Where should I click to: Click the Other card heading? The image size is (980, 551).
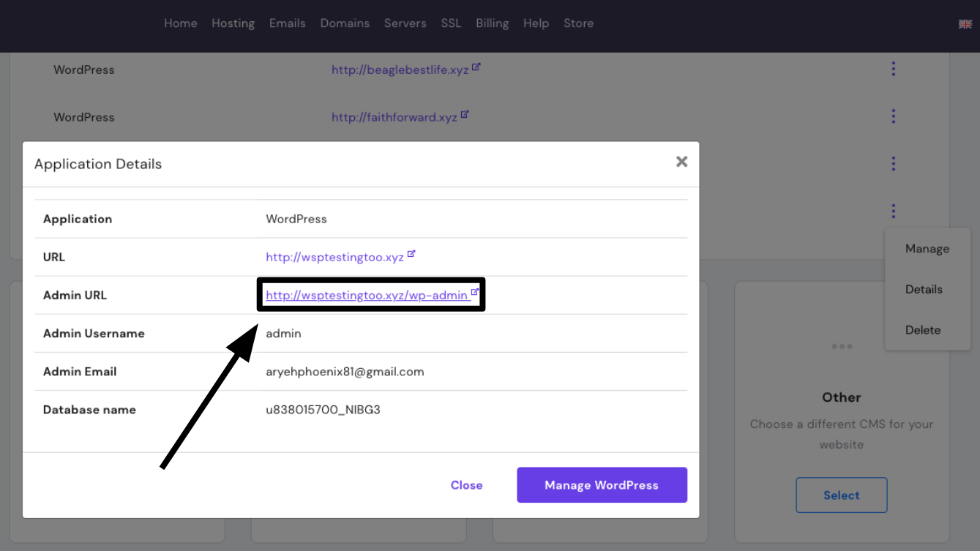[842, 397]
